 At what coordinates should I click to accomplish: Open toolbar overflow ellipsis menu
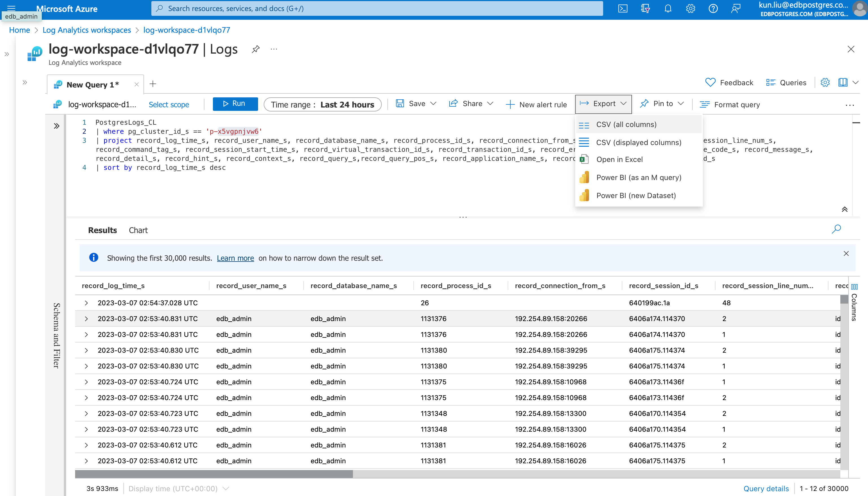pyautogui.click(x=850, y=105)
